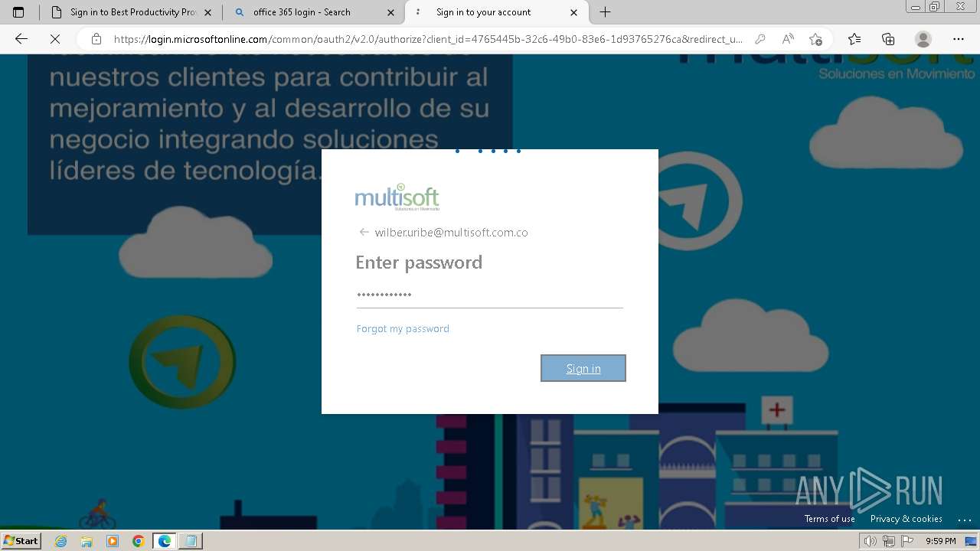Click the 9:59 PM taskbar clock
980x551 pixels.
point(940,541)
